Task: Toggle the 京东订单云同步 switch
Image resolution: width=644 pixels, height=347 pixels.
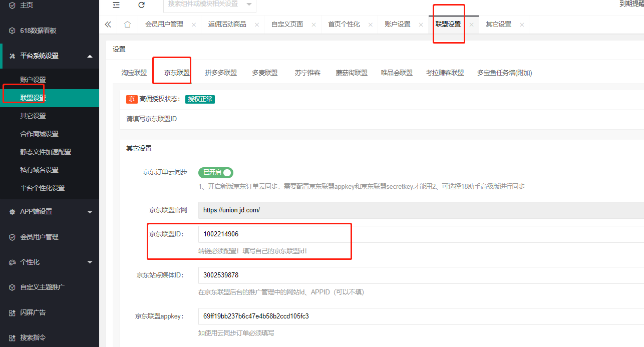Action: pyautogui.click(x=216, y=173)
